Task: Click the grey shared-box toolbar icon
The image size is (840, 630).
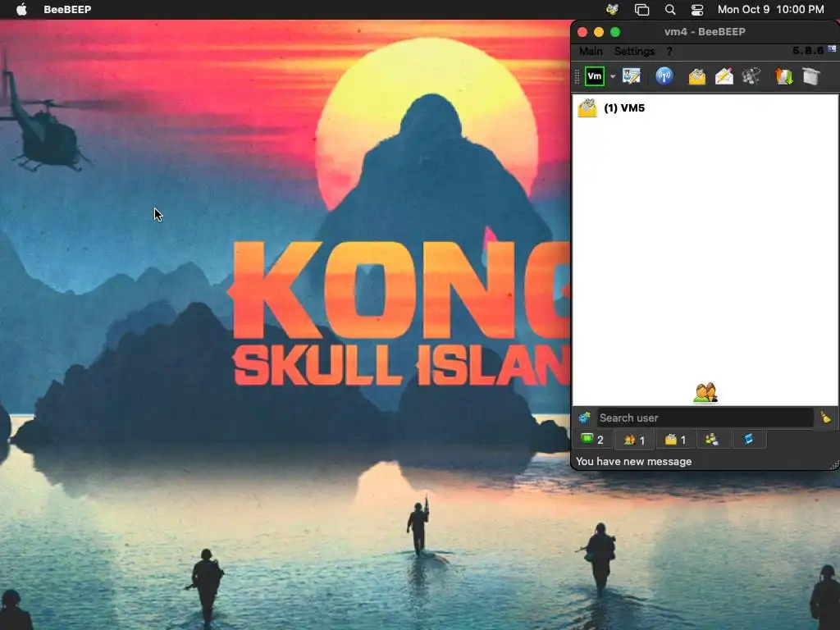Action: [811, 76]
